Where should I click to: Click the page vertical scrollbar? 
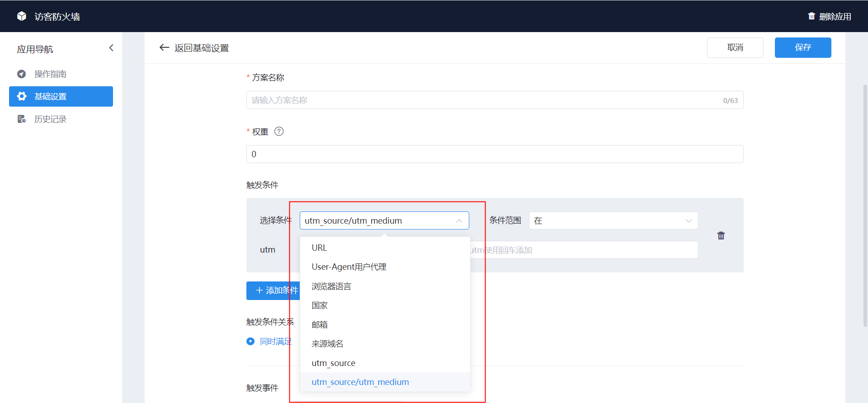[865, 206]
